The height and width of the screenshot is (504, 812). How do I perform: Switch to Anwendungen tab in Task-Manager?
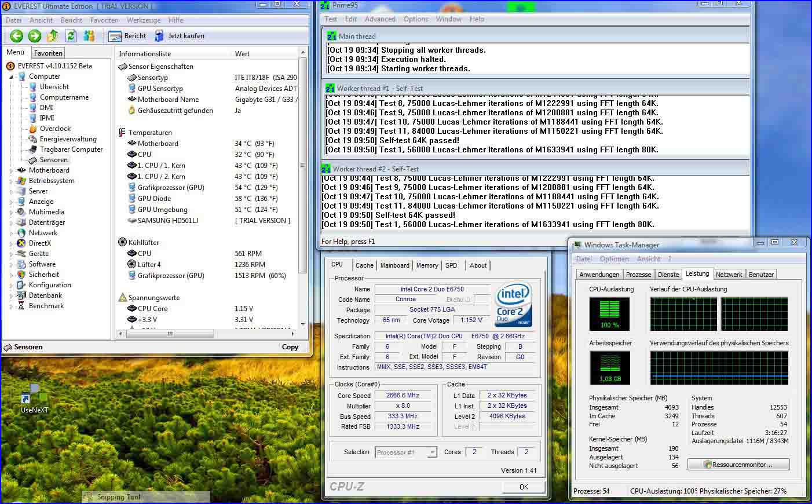[x=599, y=275]
